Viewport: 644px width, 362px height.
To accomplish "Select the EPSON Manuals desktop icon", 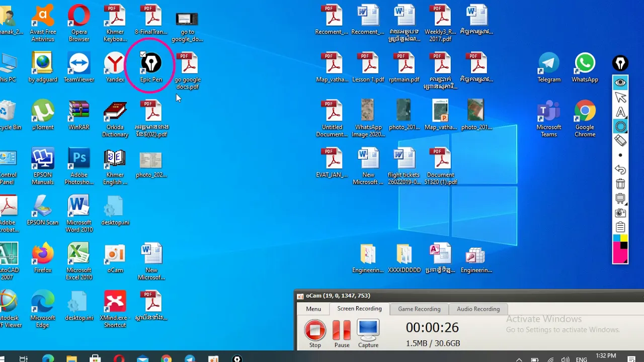I will [x=43, y=167].
